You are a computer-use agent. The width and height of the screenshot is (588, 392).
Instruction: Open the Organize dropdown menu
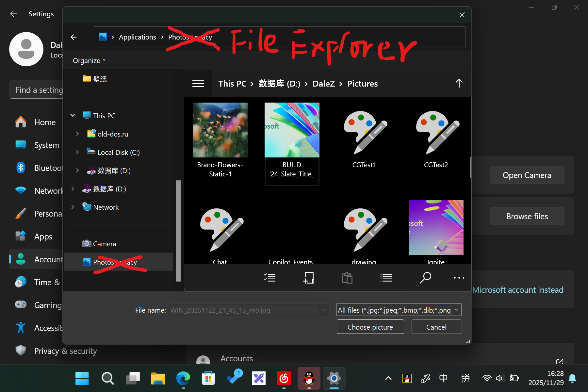pos(89,61)
